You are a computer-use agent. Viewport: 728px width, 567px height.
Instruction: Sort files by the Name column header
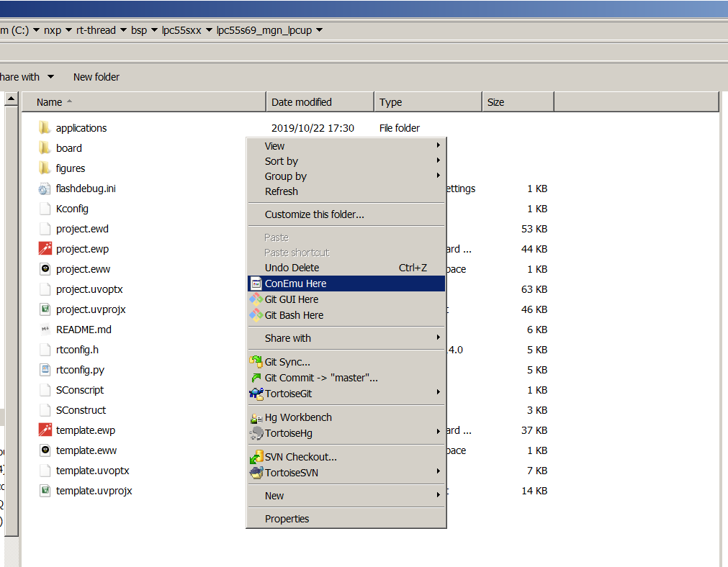tap(50, 102)
